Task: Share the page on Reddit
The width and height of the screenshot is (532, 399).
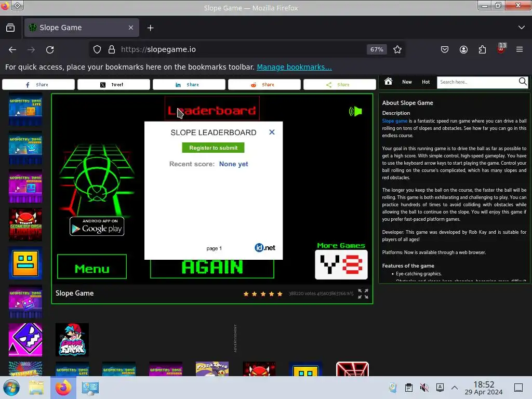Action: click(264, 85)
